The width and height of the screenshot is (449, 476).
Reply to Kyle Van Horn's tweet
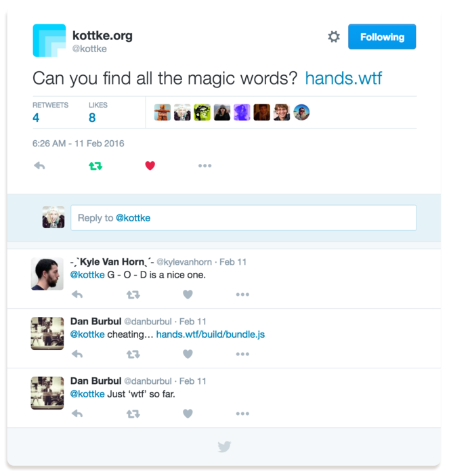pos(77,295)
